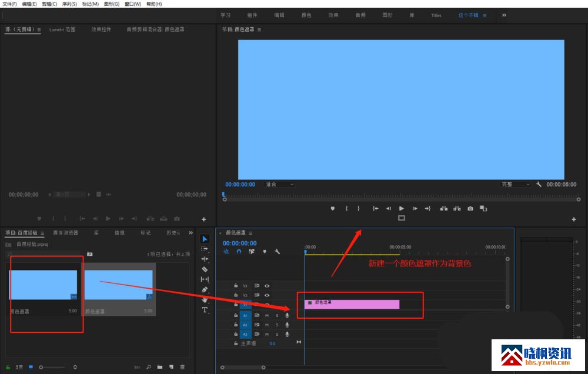Viewport: 588px width, 374px height.
Task: Open Program monitor button editor plus
Action: tap(574, 219)
